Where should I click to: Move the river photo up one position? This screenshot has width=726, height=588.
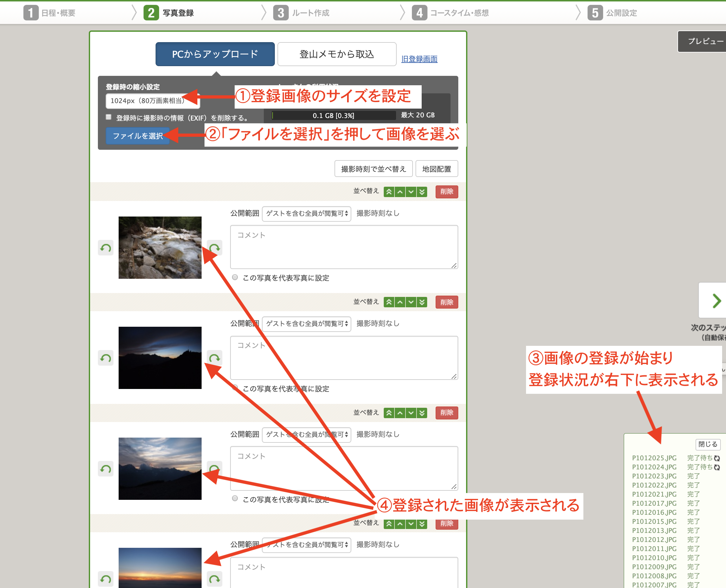coord(400,192)
